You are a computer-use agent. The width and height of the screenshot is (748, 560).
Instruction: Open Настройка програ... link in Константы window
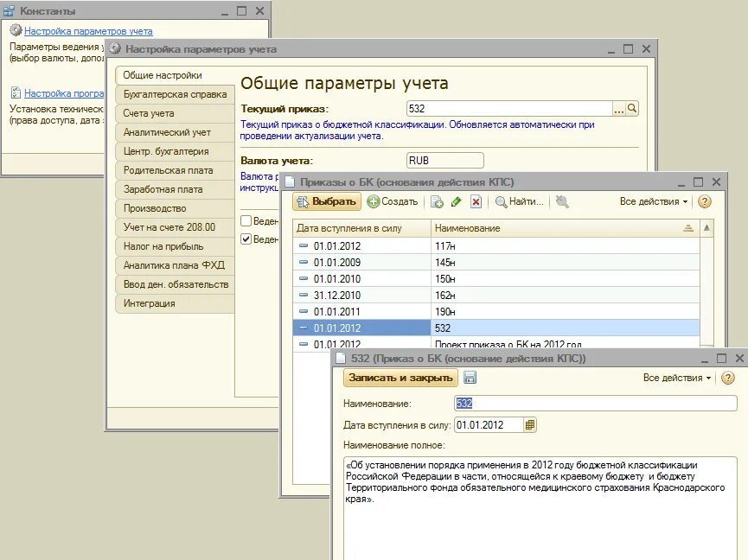pos(64,93)
